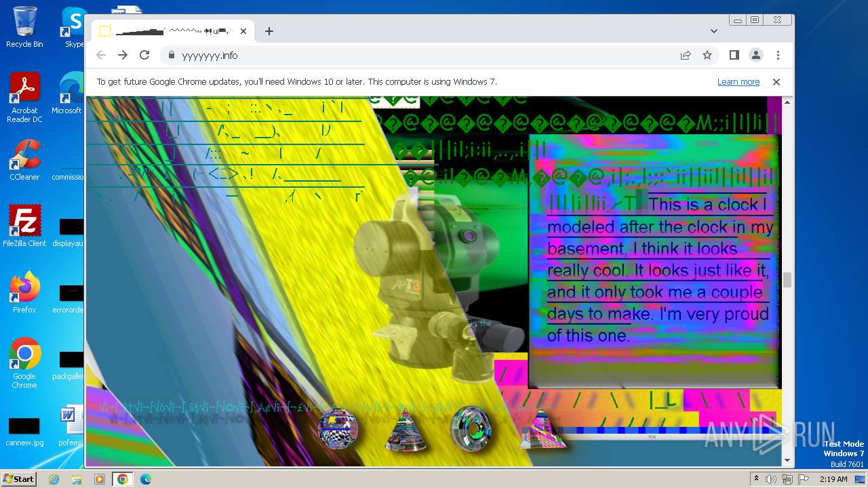Open File Explorer from the taskbar
Screen dimensions: 868x488
(77, 479)
